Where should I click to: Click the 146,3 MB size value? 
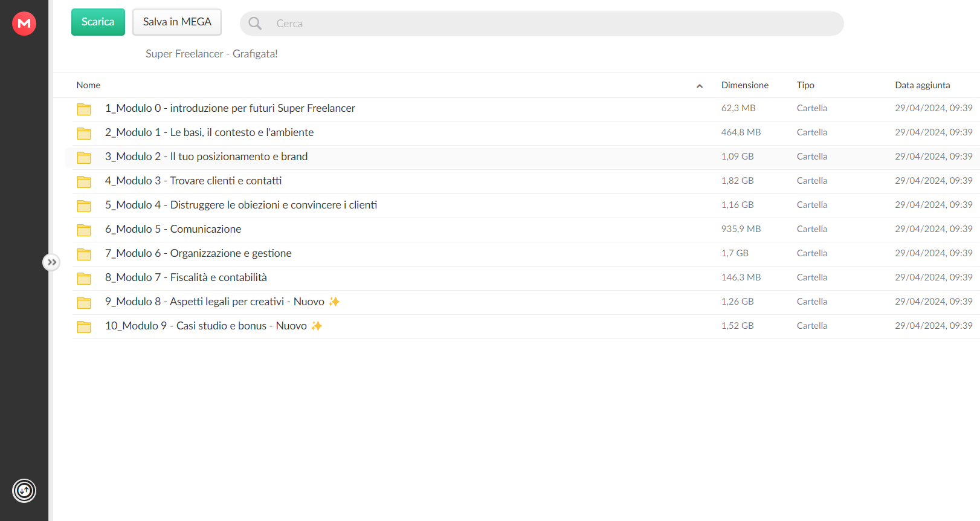coord(741,277)
